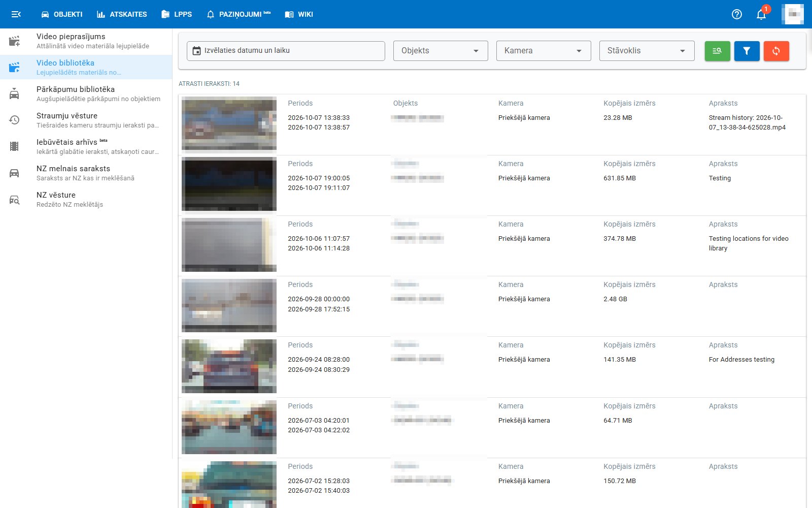
Task: Open Pārkāpumu bibliotēka in the sidebar
Action: (86, 94)
